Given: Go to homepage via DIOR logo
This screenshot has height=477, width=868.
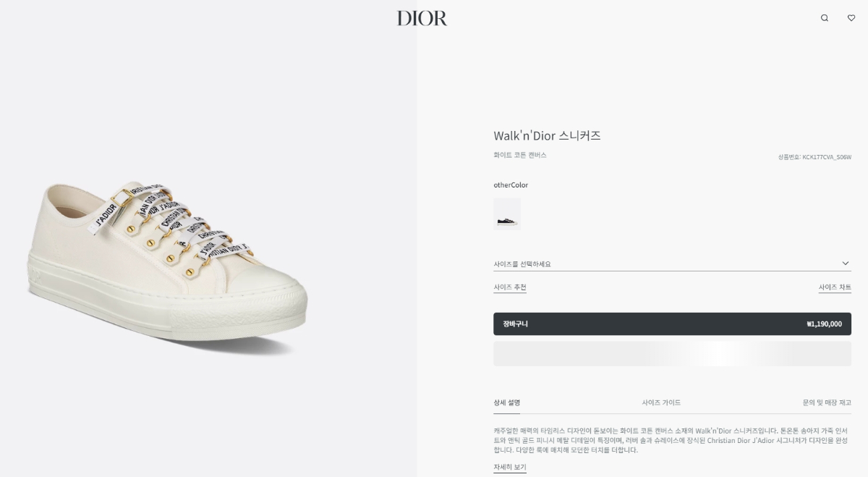Looking at the screenshot, I should click(x=422, y=18).
